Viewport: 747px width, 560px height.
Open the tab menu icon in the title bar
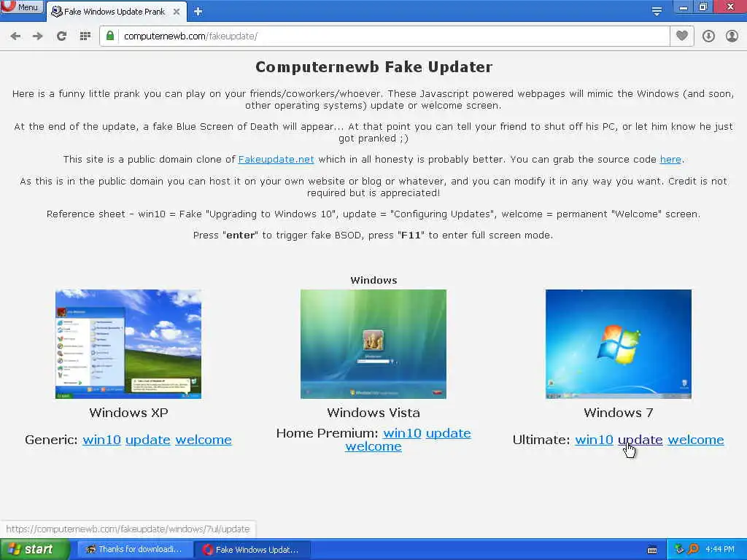point(657,12)
